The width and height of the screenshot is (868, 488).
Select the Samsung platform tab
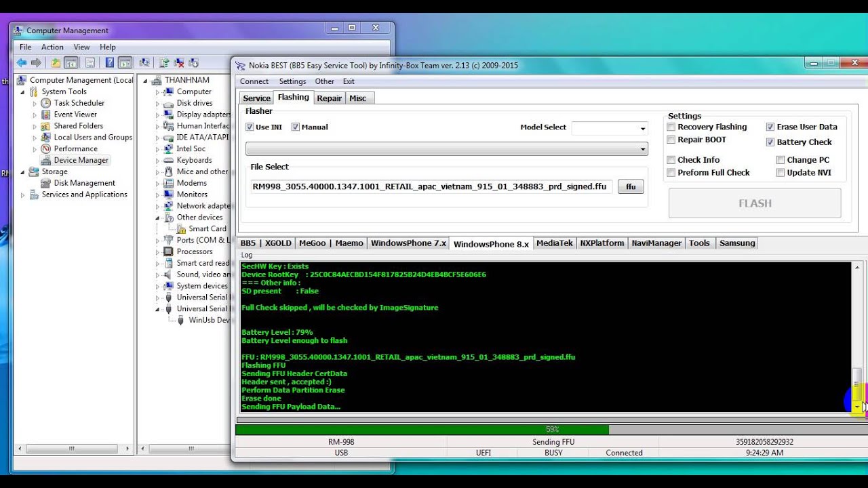pos(737,243)
